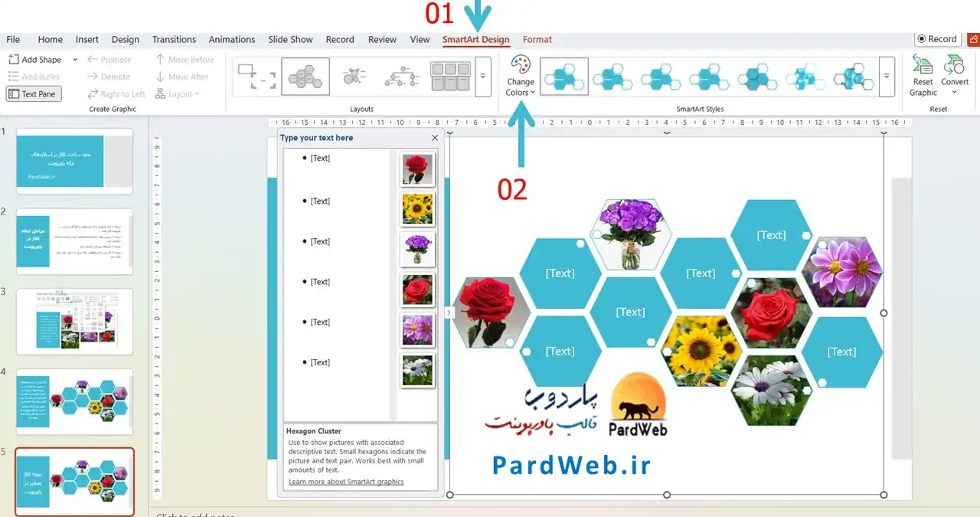Screen dimensions: 980x517
Task: Click the purple bouquet hexagon on the slide
Action: [631, 234]
